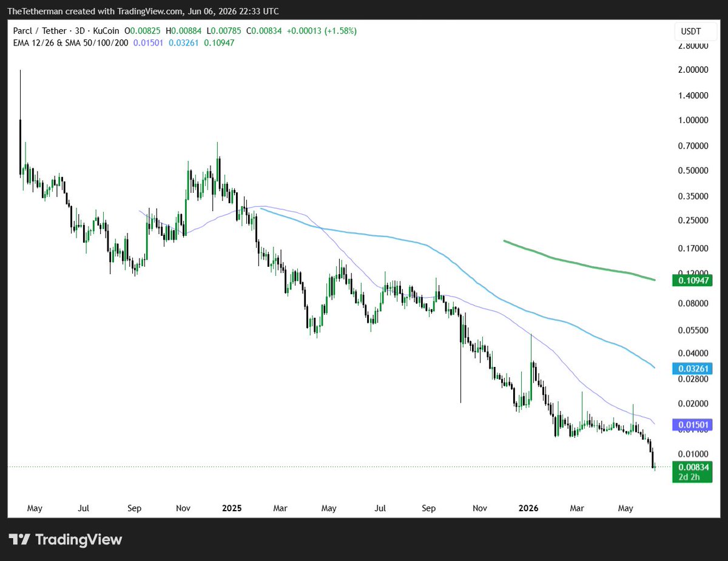Click 0.04000 on the price axis
This screenshot has width=728, height=561.
pos(694,354)
